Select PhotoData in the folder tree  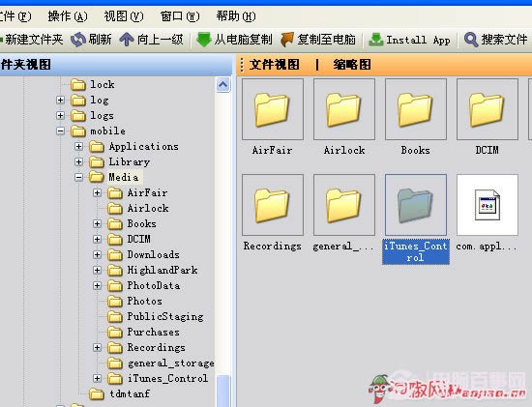click(x=154, y=285)
